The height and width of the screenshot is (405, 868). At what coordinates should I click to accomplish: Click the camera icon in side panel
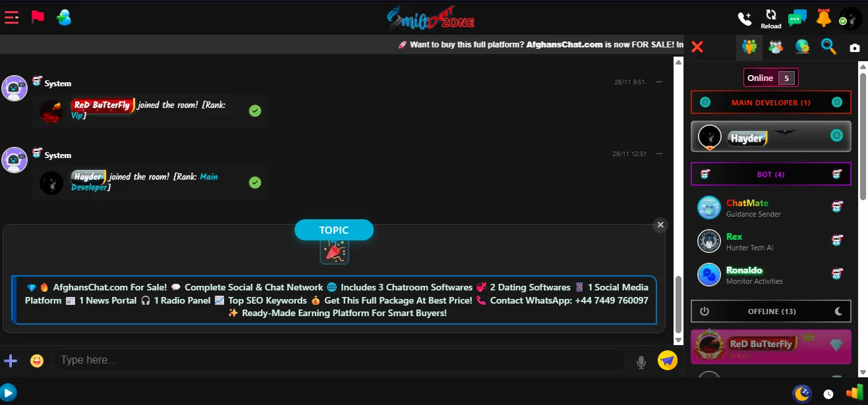tap(855, 47)
